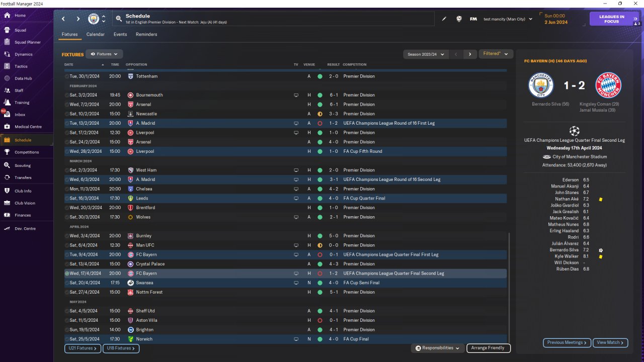644x362 pixels.
Task: Switch to the Reminders tab
Action: click(x=146, y=35)
